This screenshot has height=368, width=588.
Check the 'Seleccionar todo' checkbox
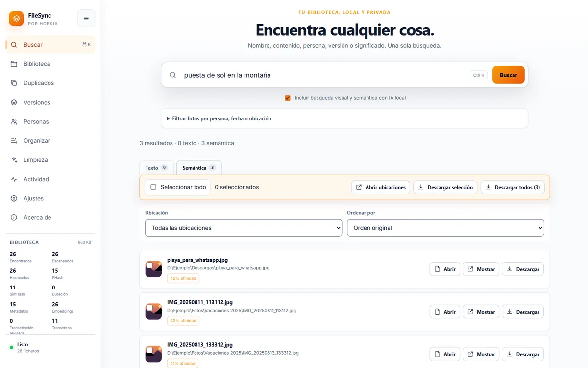click(153, 187)
